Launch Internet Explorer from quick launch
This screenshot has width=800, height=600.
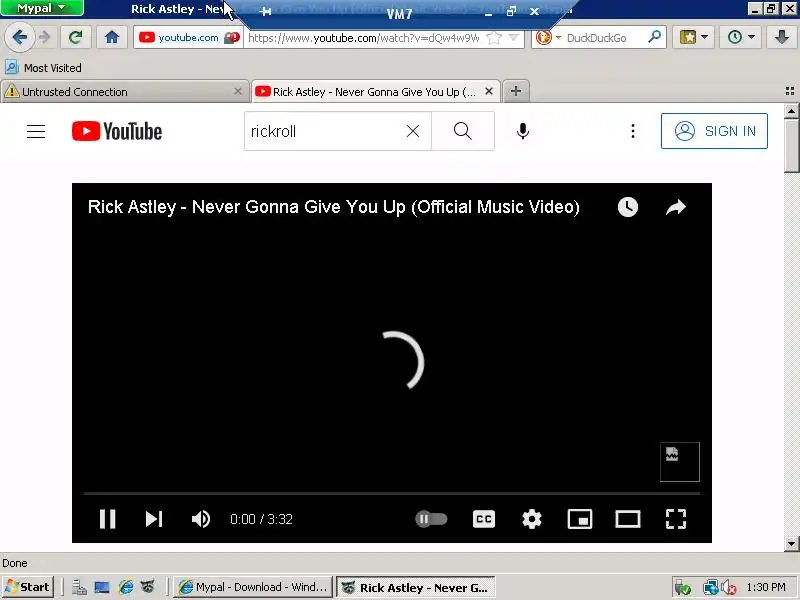[126, 587]
